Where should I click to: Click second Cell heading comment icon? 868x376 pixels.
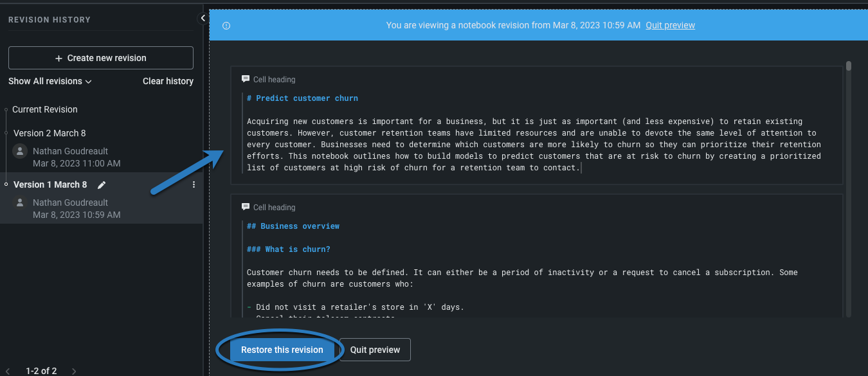coord(246,207)
